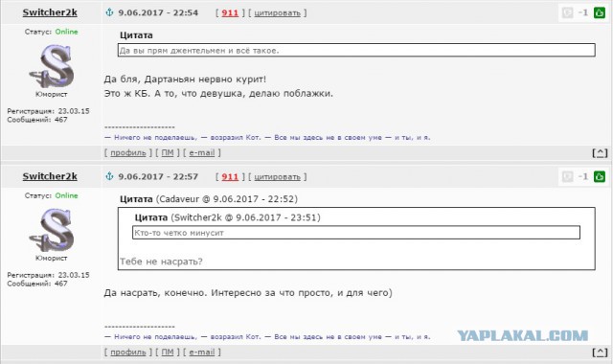The image size is (613, 364).
Task: Click nested quote 'Кто-то четко минусит'
Action: tap(179, 233)
